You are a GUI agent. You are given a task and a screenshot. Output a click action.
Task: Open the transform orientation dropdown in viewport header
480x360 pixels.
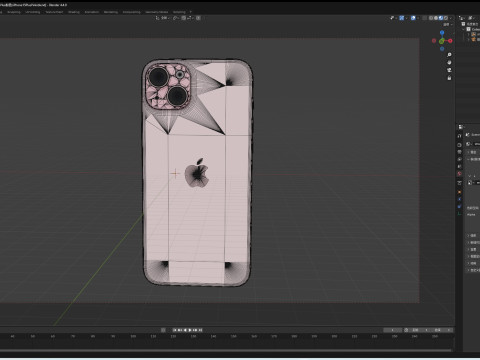click(163, 18)
